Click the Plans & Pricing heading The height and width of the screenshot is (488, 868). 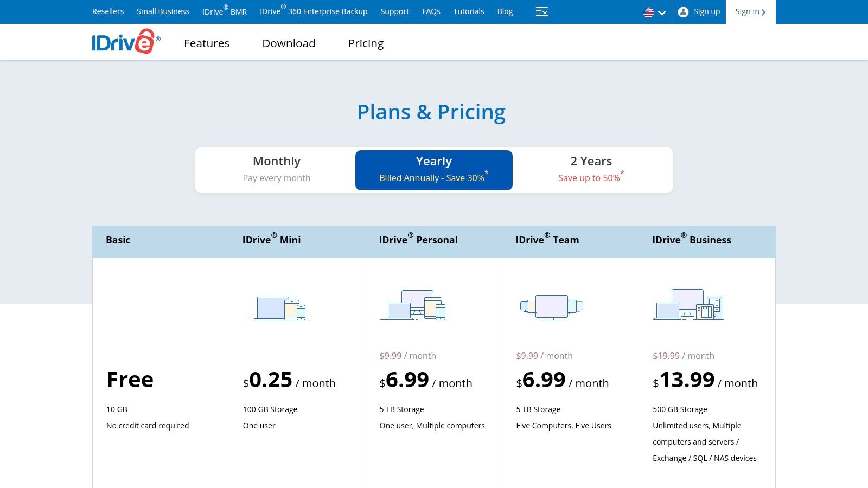(431, 112)
